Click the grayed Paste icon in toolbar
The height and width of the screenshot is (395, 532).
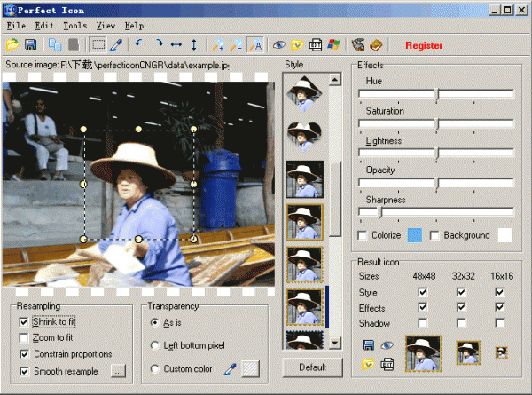click(74, 45)
